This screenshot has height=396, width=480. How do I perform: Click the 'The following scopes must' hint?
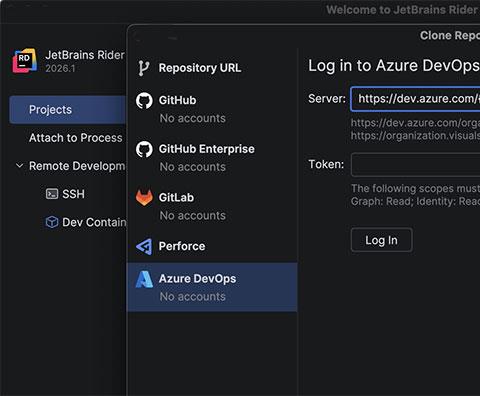tap(415, 188)
